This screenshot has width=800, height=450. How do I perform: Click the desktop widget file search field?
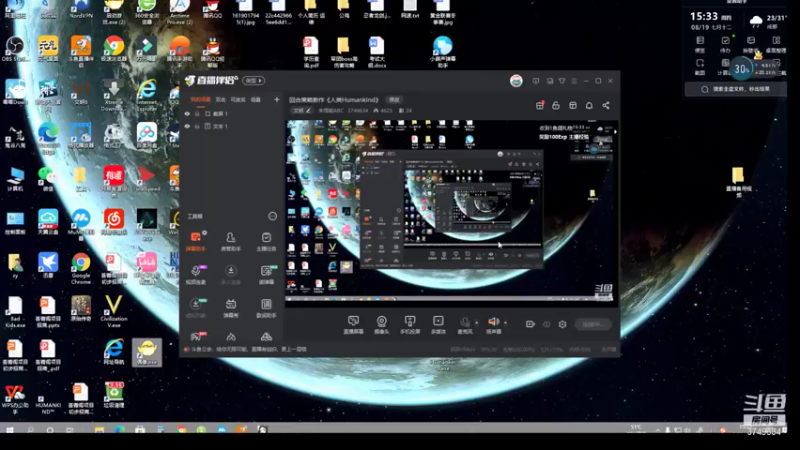point(736,89)
